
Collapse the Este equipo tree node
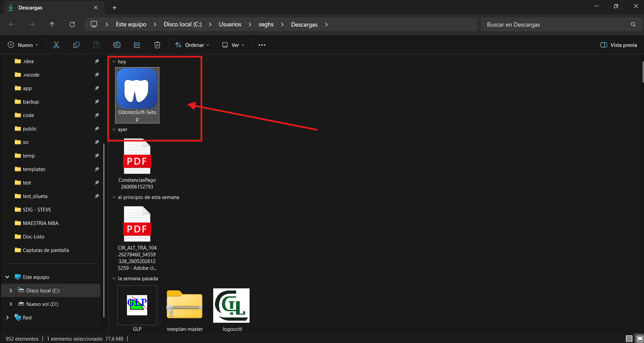pos(7,277)
